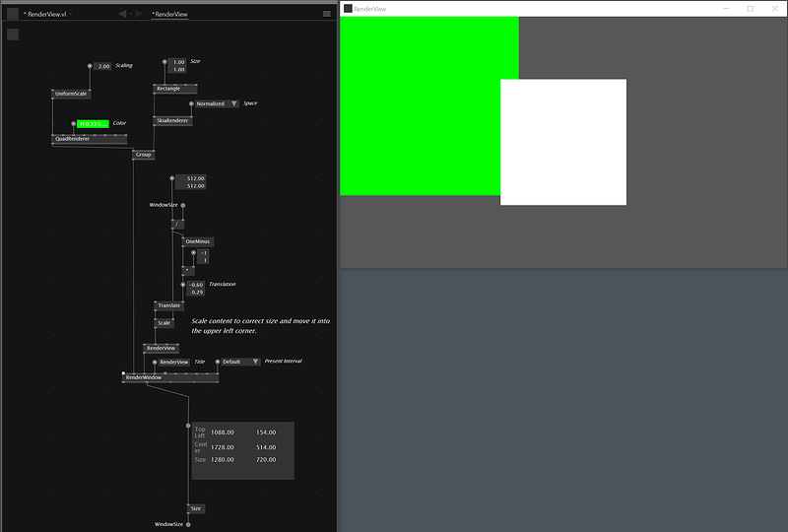Edit the RenderView Title field
Screen dimensions: 788x532
tap(174, 362)
